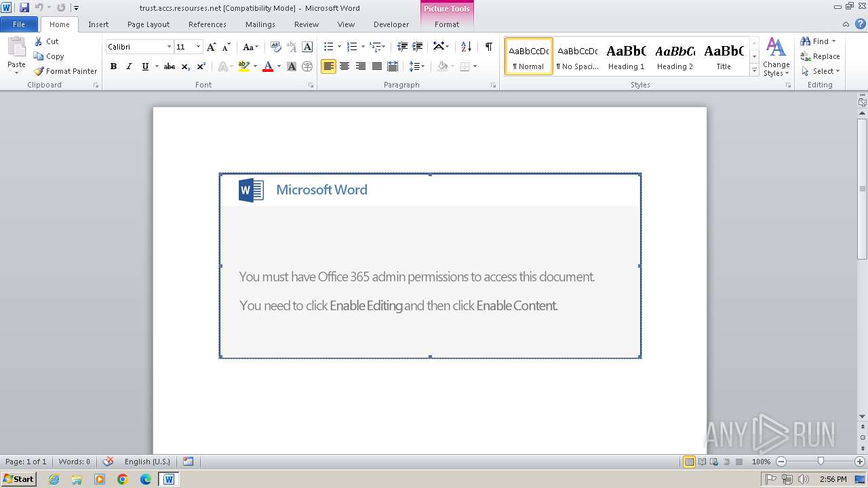Apply the Heading 2 style
Image resolution: width=868 pixels, height=488 pixels.
[x=675, y=56]
